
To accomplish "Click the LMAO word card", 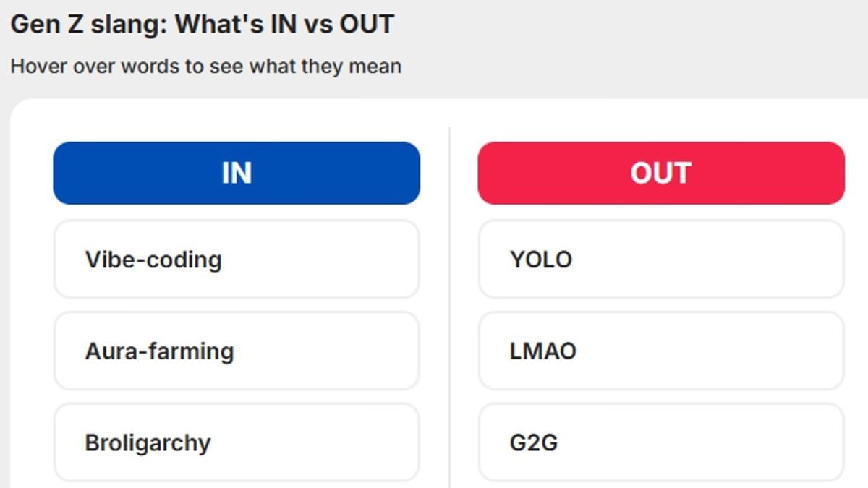I will pyautogui.click(x=660, y=351).
